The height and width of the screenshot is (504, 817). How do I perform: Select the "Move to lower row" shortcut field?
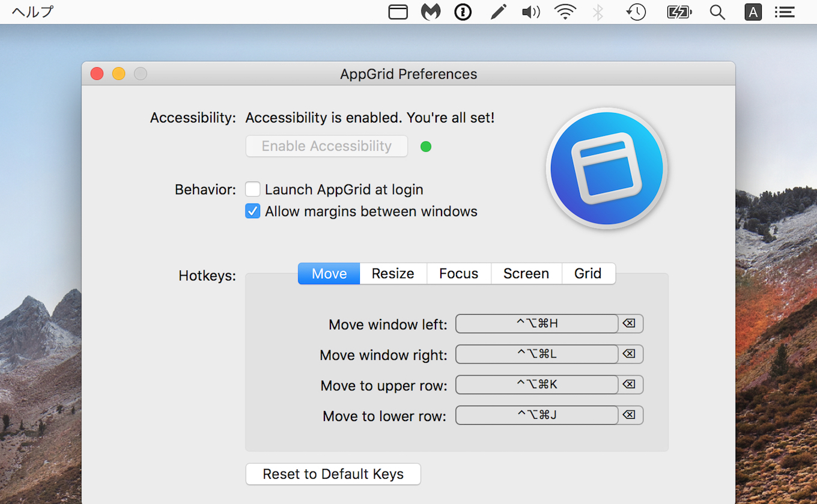(536, 415)
